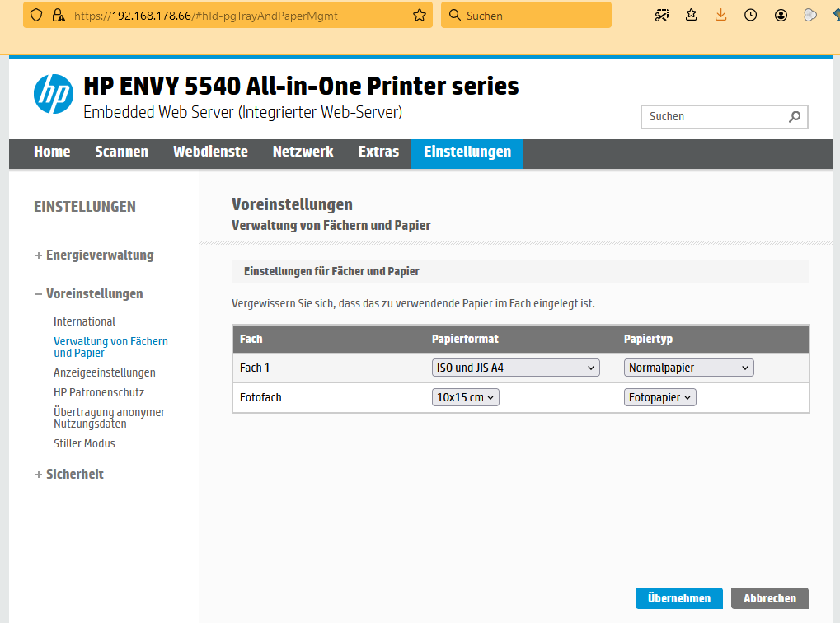Open the Scannen tab
The height and width of the screenshot is (623, 840).
click(122, 152)
